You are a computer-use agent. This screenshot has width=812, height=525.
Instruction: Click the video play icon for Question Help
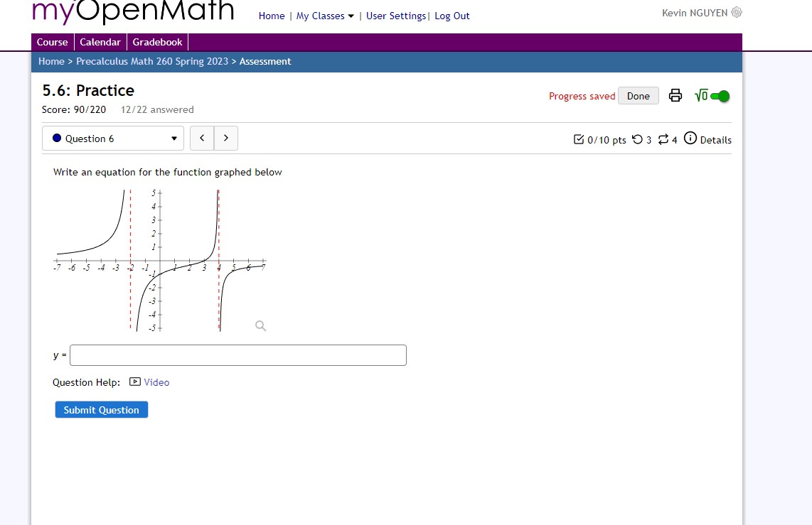point(134,382)
